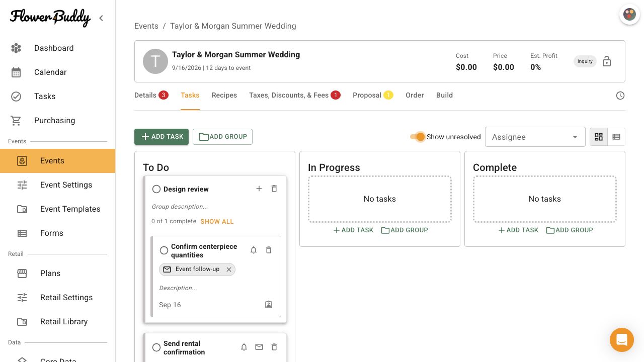Set reminder bell for Send rental confirmation
The width and height of the screenshot is (644, 362).
tap(244, 347)
